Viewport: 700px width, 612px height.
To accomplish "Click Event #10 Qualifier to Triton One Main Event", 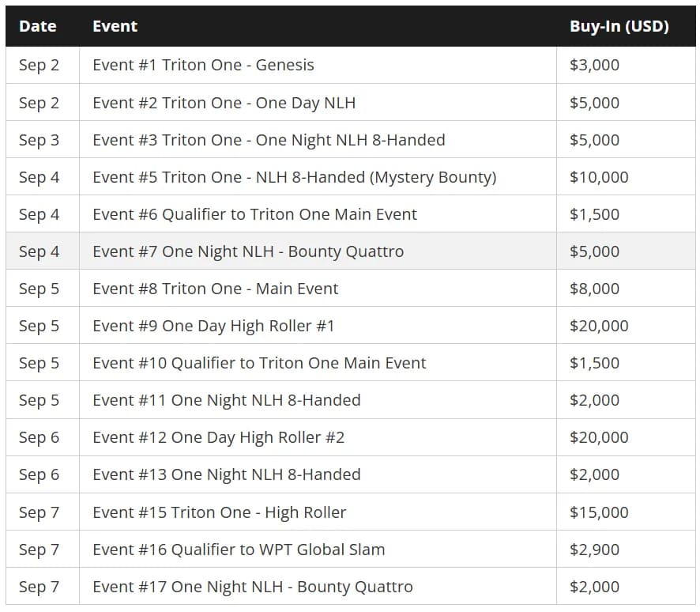I will coord(259,363).
